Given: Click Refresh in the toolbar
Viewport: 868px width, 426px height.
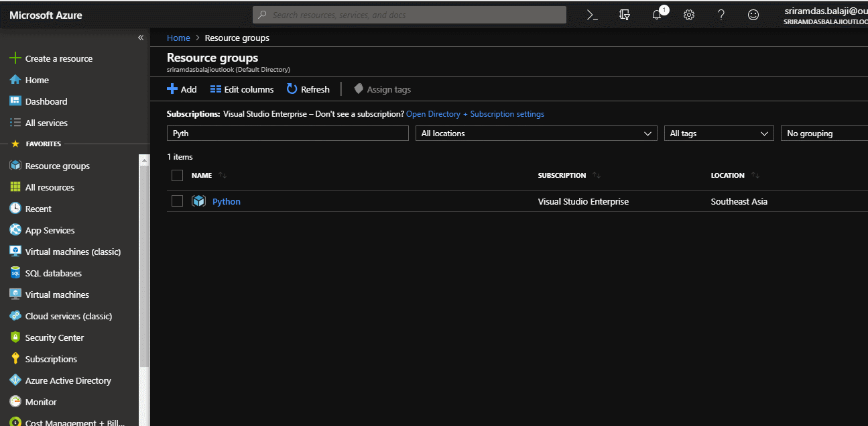Looking at the screenshot, I should pyautogui.click(x=308, y=89).
